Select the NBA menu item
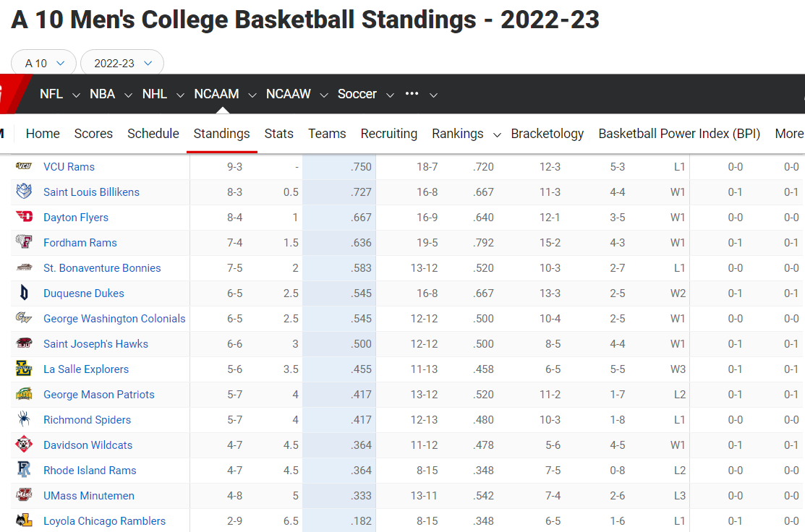The height and width of the screenshot is (532, 805). [102, 94]
